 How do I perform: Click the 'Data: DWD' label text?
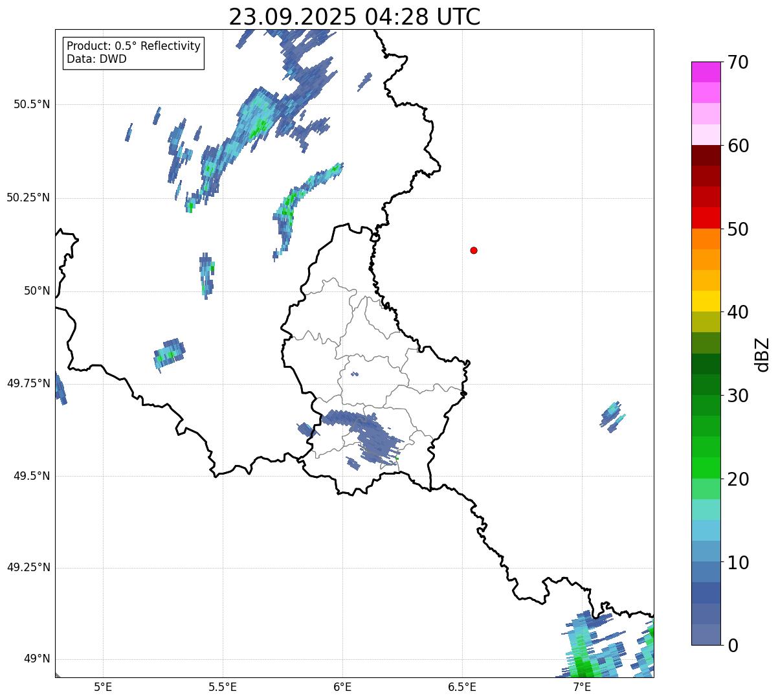[96, 59]
